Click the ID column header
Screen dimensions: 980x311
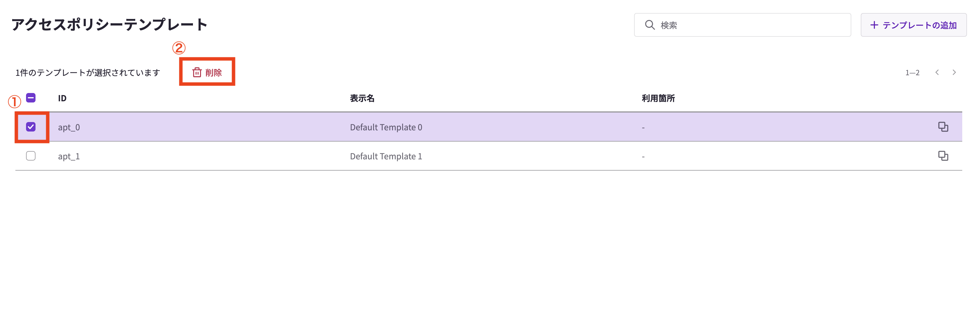[x=62, y=98]
